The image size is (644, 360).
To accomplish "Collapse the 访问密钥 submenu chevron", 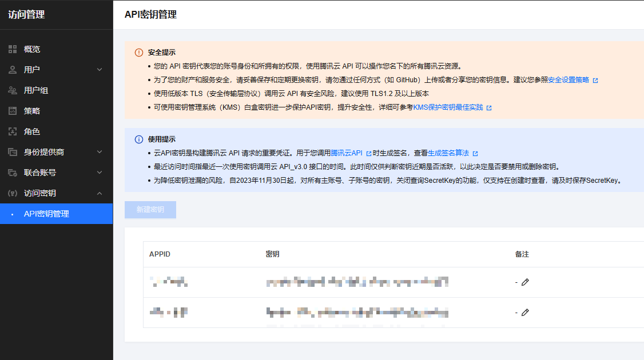I will click(x=100, y=193).
